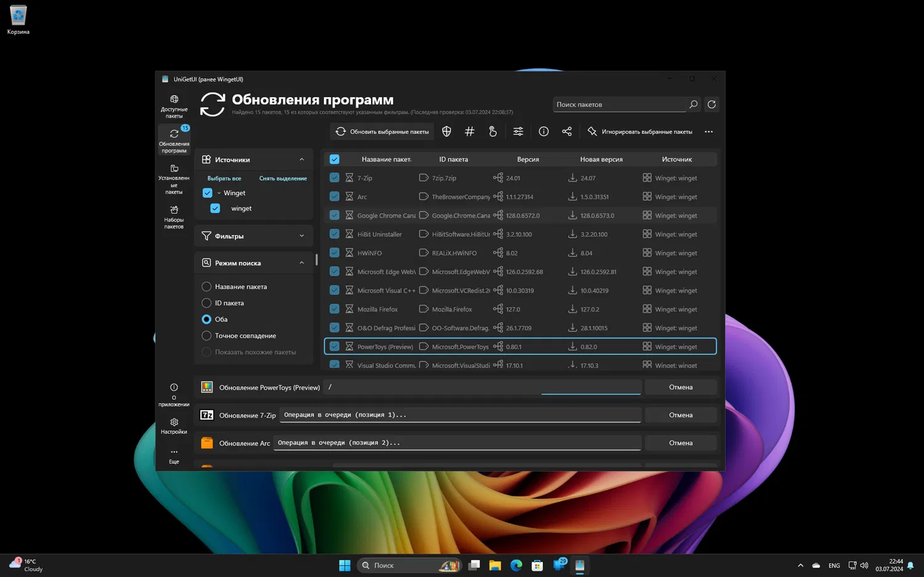Screen dimensions: 924x577
Task: Collapse the Источники section
Action: pos(301,159)
